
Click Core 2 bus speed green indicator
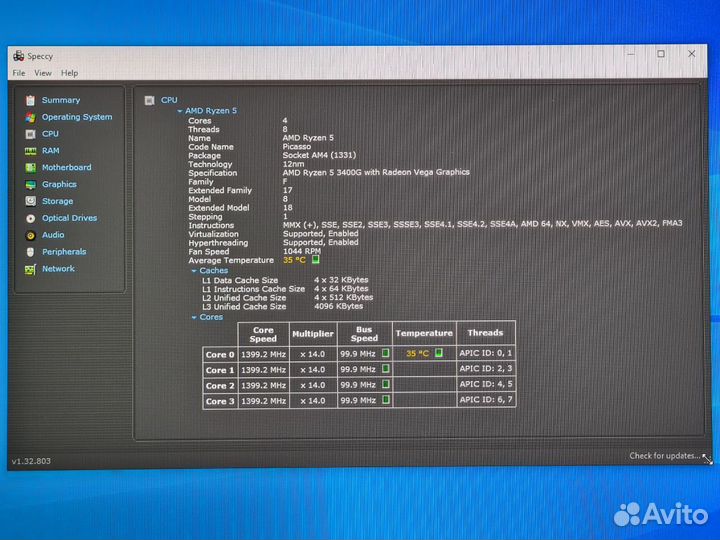coord(386,384)
